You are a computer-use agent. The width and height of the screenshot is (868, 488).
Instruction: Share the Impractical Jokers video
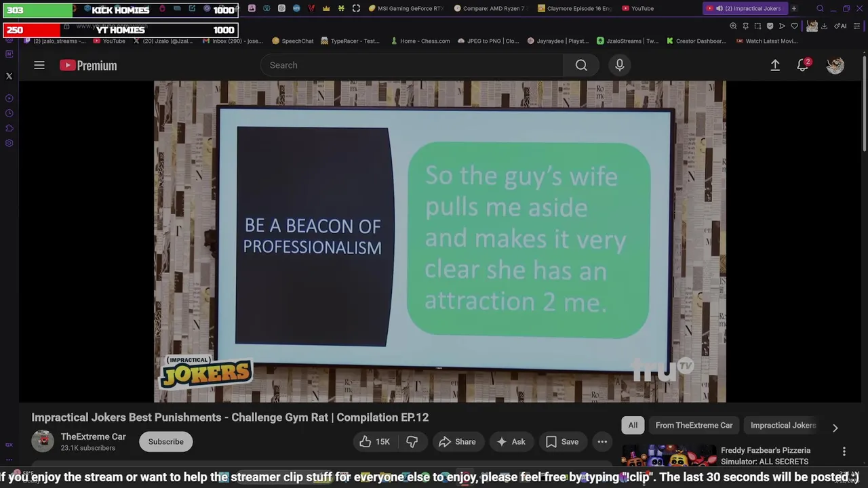457,442
